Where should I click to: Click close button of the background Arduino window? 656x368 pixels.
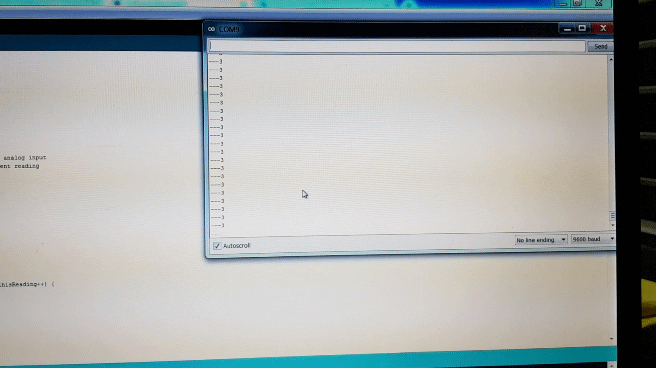599,3
